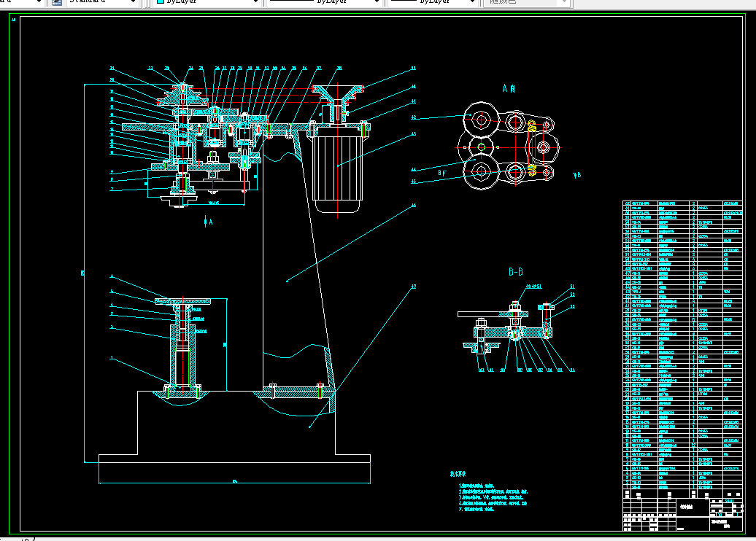Click the green center circle in view A
Image resolution: width=756 pixels, height=541 pixels.
(x=481, y=147)
